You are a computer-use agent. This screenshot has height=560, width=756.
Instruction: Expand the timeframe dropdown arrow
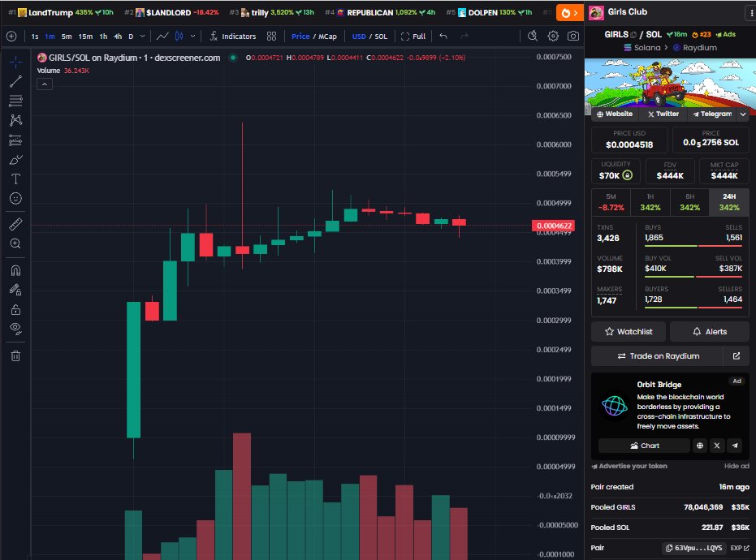[142, 37]
